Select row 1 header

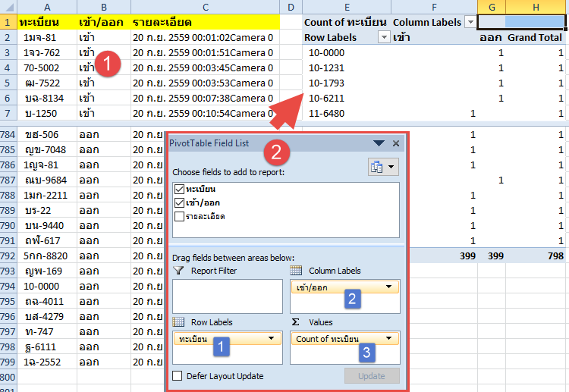(8, 22)
